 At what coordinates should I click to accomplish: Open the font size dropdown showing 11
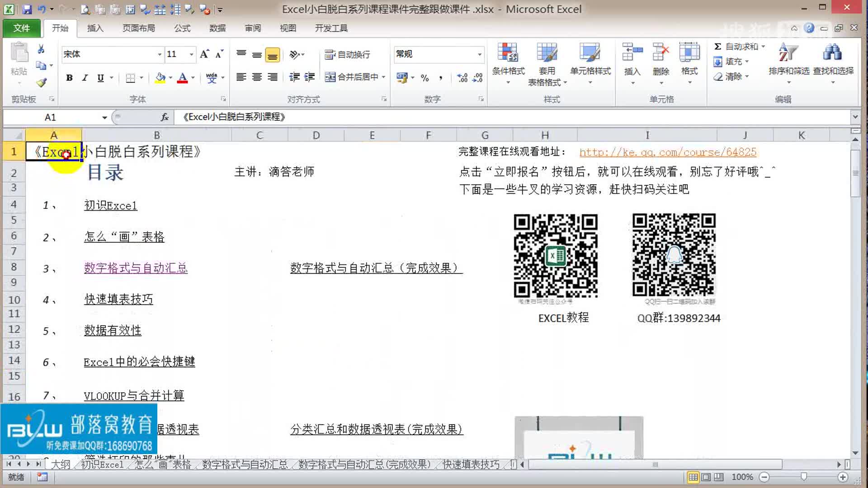(192, 55)
